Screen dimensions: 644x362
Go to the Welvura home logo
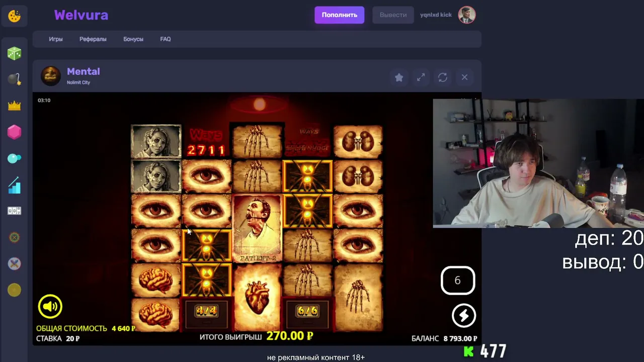[81, 15]
